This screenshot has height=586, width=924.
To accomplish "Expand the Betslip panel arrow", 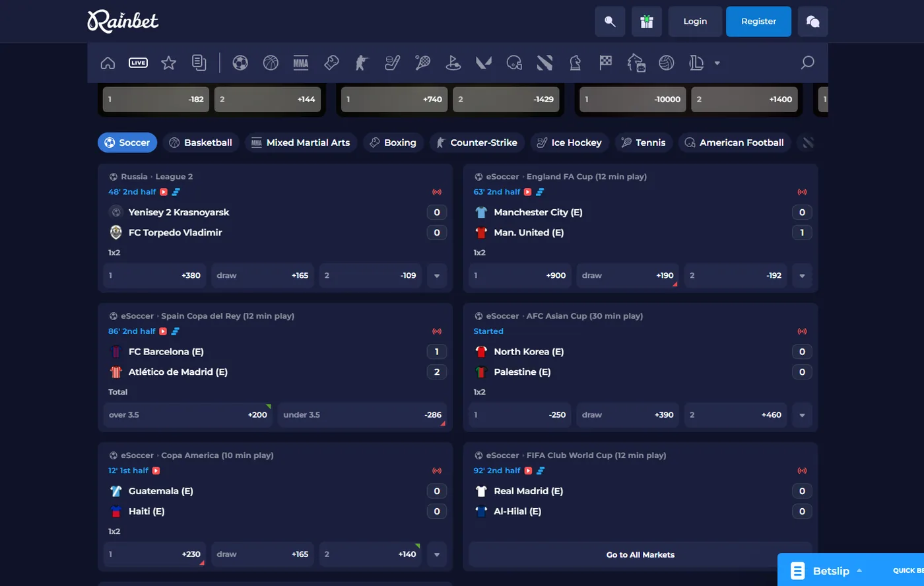I will point(859,571).
